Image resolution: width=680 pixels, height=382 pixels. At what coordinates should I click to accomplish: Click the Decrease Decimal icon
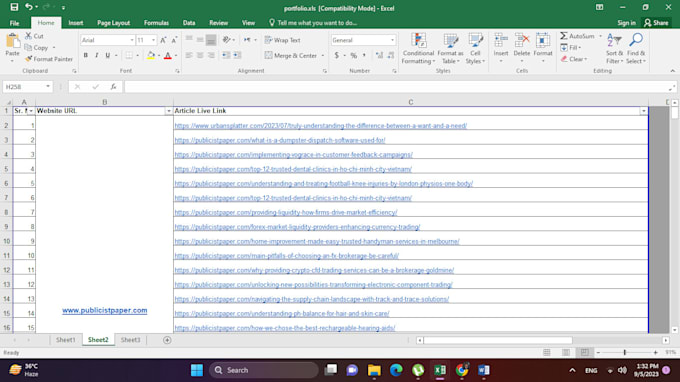[x=391, y=56]
